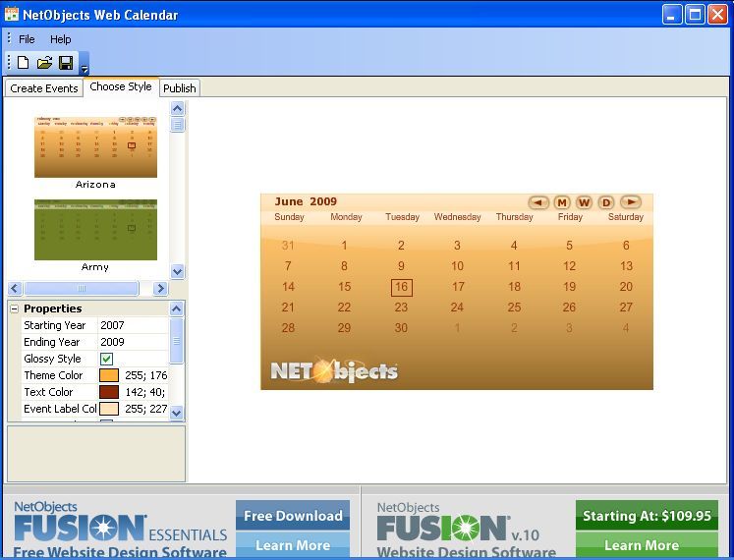Switch calendar to Week view (W)
734x560 pixels.
[584, 202]
